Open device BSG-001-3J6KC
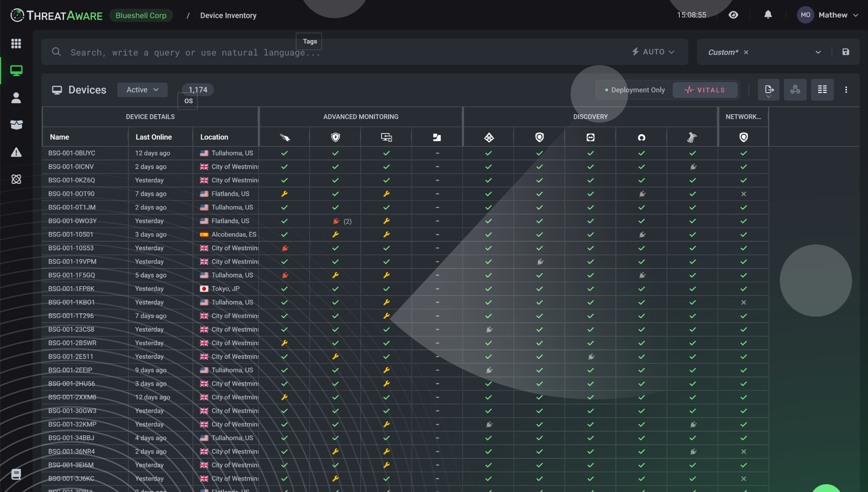This screenshot has width=868, height=492. tap(71, 479)
